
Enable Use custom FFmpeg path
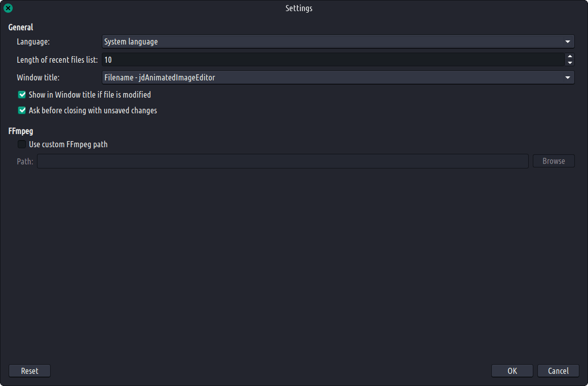tap(22, 144)
